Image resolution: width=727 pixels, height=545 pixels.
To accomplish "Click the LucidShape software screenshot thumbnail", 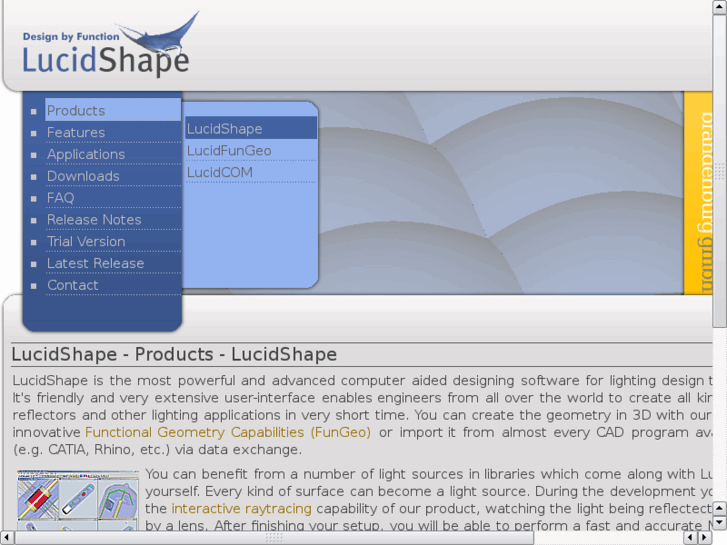I will click(x=78, y=500).
